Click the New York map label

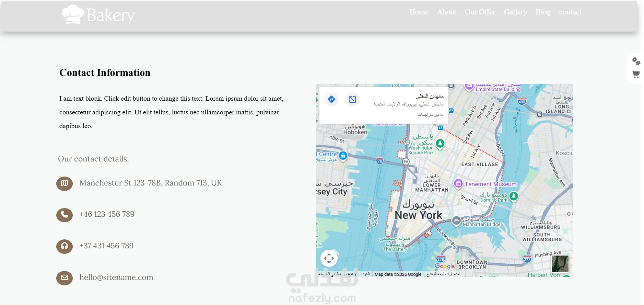coord(418,215)
